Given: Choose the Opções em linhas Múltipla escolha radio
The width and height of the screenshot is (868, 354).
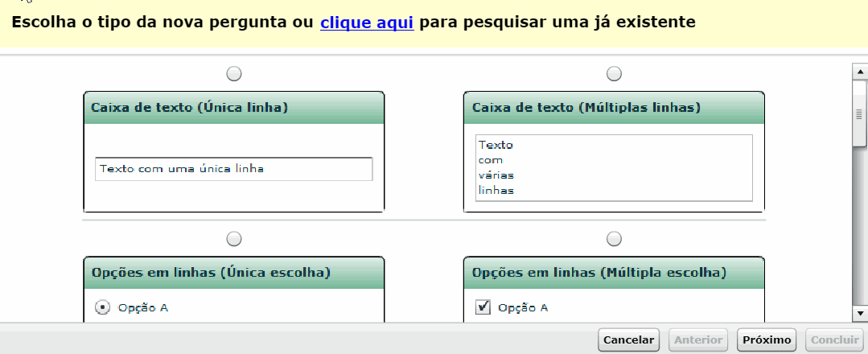Looking at the screenshot, I should tap(614, 239).
